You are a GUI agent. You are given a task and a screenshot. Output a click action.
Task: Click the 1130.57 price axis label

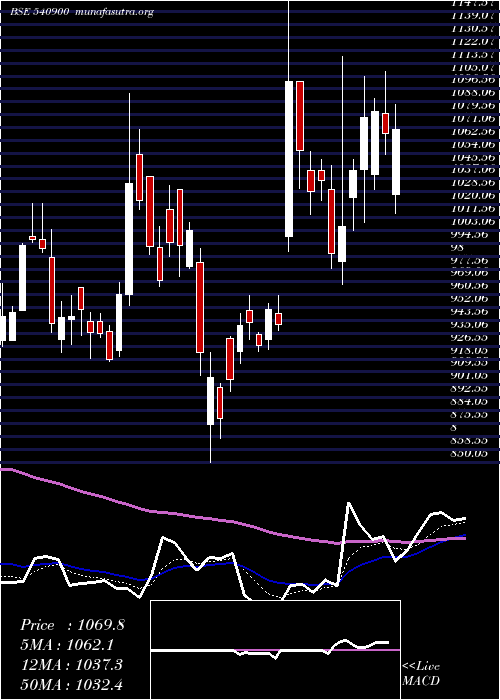point(473,29)
